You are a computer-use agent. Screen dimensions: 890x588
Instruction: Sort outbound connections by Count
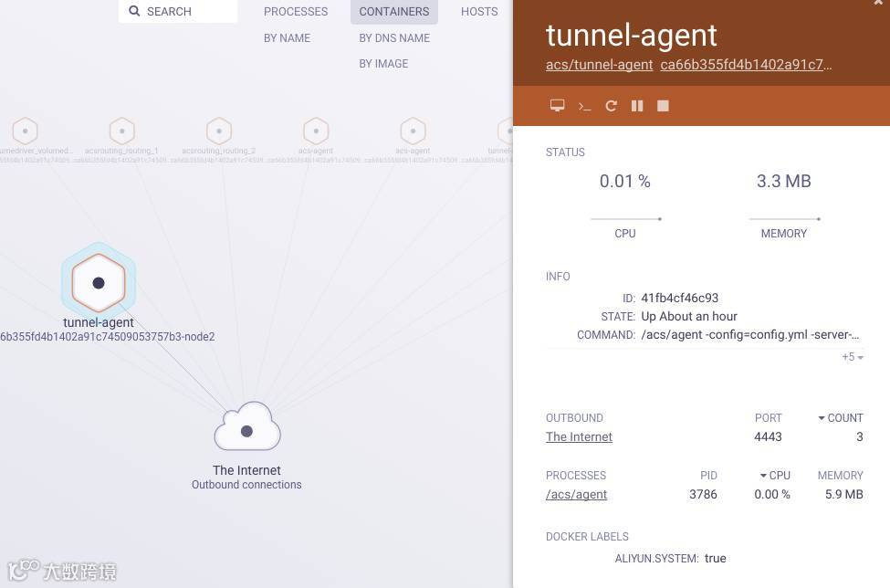pyautogui.click(x=840, y=418)
